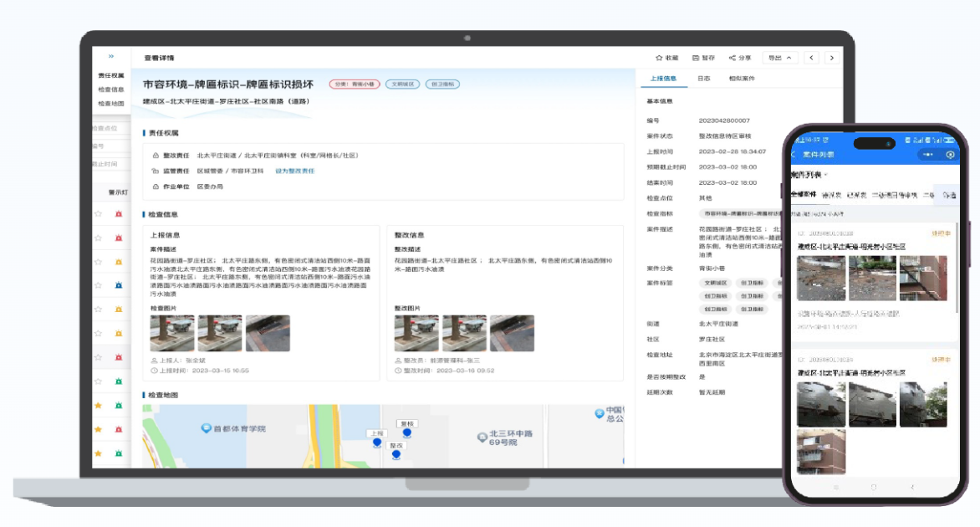Image resolution: width=980 pixels, height=527 pixels.
Task: Jump to 检查地图 in left navigation
Action: tap(111, 104)
